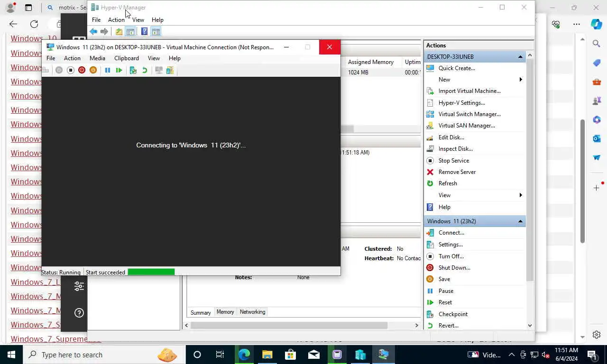Open Help menu in Hyper-V Manager
Screen dimensions: 607x364
point(157,20)
